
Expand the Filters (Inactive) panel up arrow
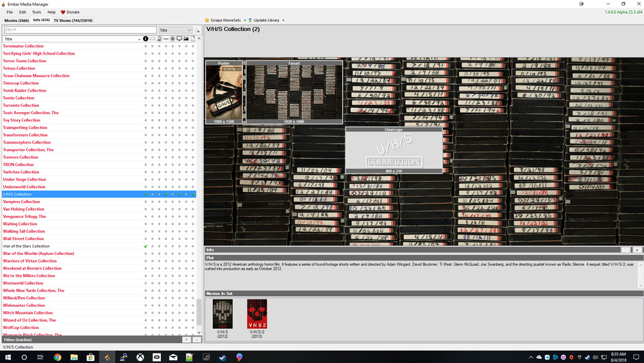187,339
